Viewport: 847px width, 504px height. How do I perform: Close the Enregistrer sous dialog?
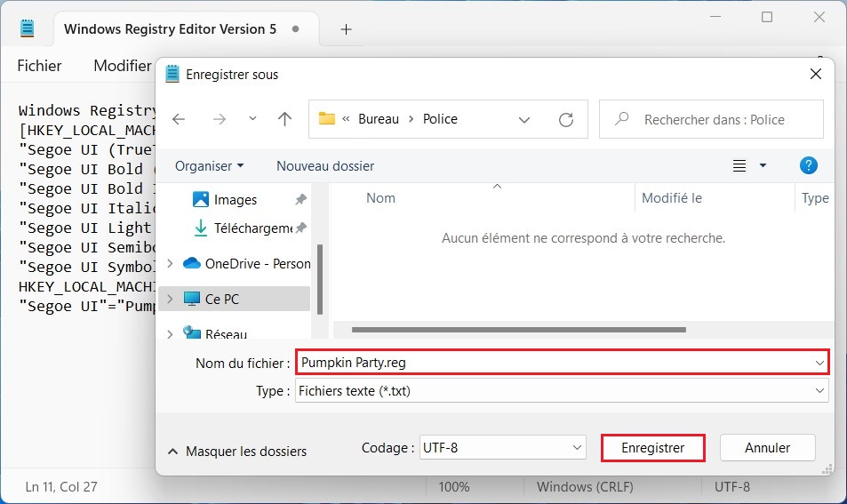(x=816, y=74)
